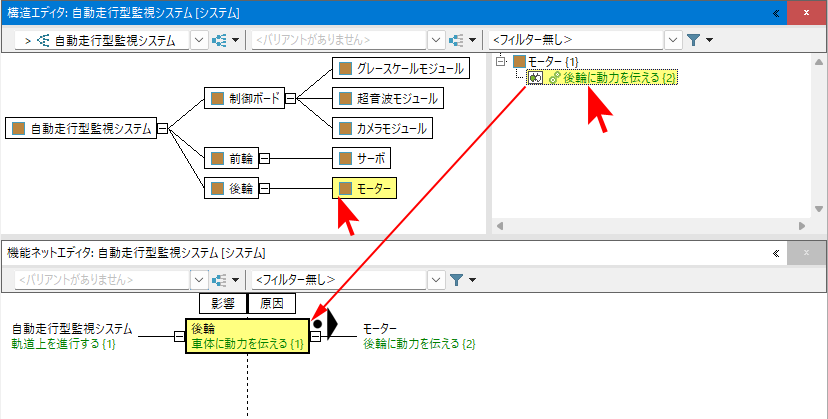Collapse the モーター tree item on right
The height and width of the screenshot is (419, 828).
[501, 61]
